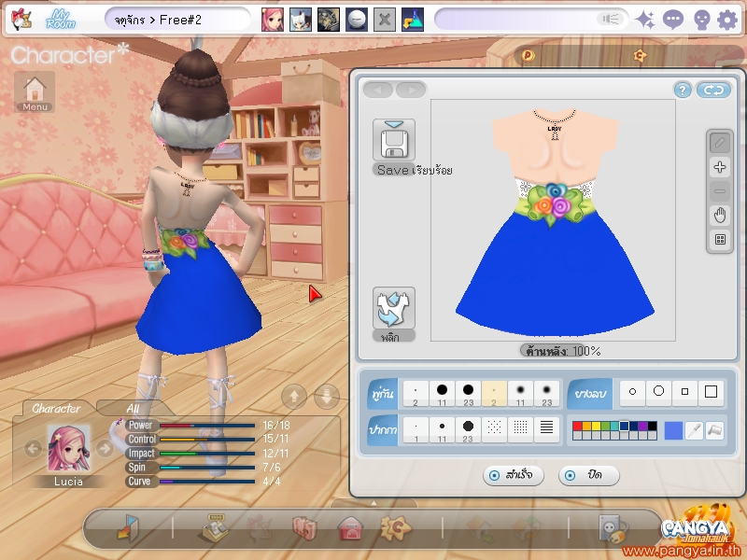Select the pink-haired character slot

click(272, 20)
